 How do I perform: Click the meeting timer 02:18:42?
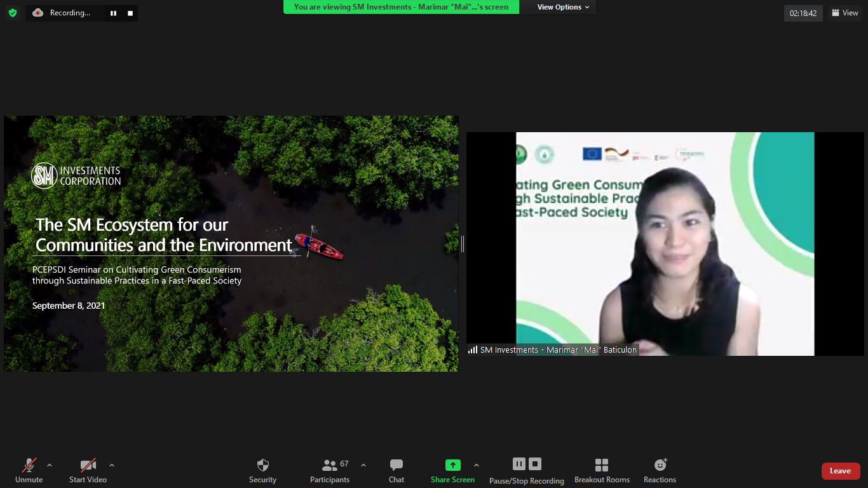click(803, 13)
